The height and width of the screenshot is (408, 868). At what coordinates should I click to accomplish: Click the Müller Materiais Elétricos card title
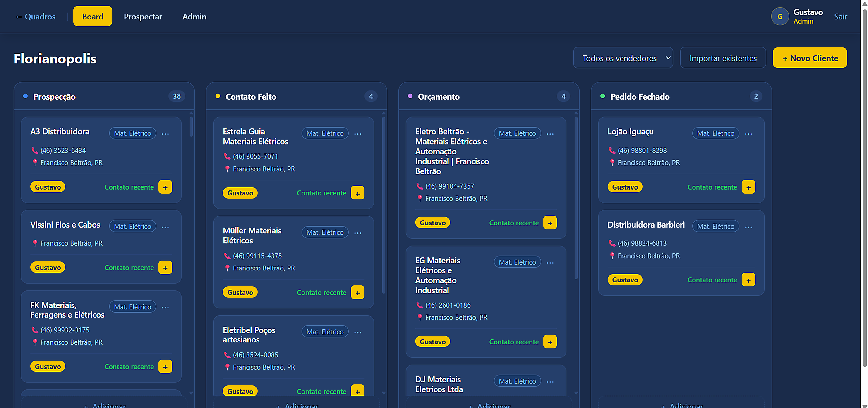click(x=252, y=235)
